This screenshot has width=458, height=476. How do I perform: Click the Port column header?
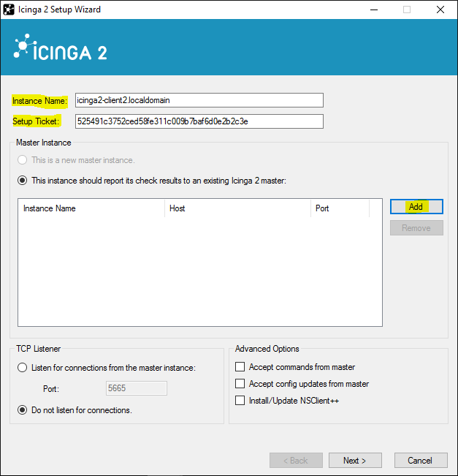340,208
